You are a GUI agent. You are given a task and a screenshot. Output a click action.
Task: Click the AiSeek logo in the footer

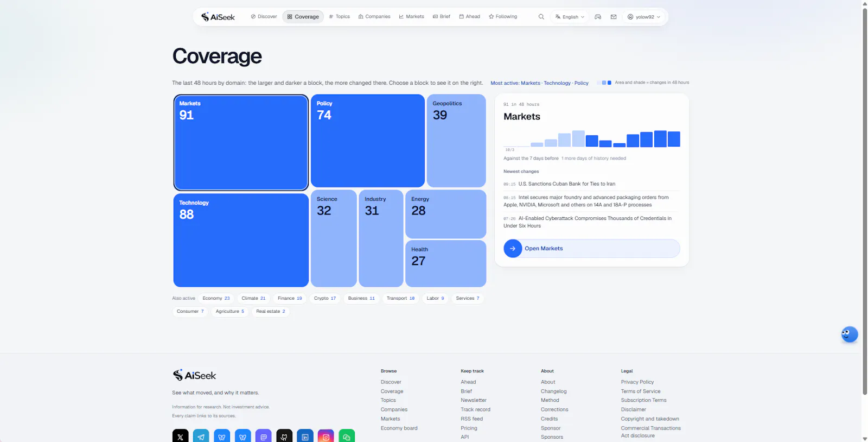point(194,375)
